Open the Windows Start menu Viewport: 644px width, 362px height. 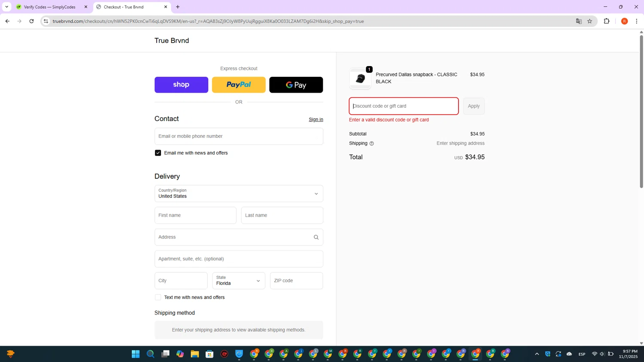(136, 354)
